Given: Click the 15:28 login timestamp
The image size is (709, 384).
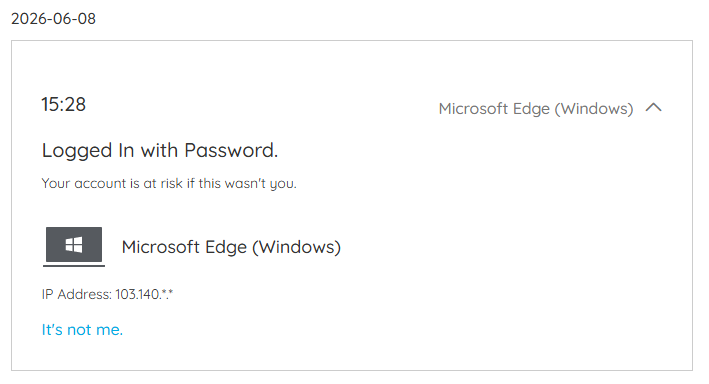Looking at the screenshot, I should pos(63,104).
